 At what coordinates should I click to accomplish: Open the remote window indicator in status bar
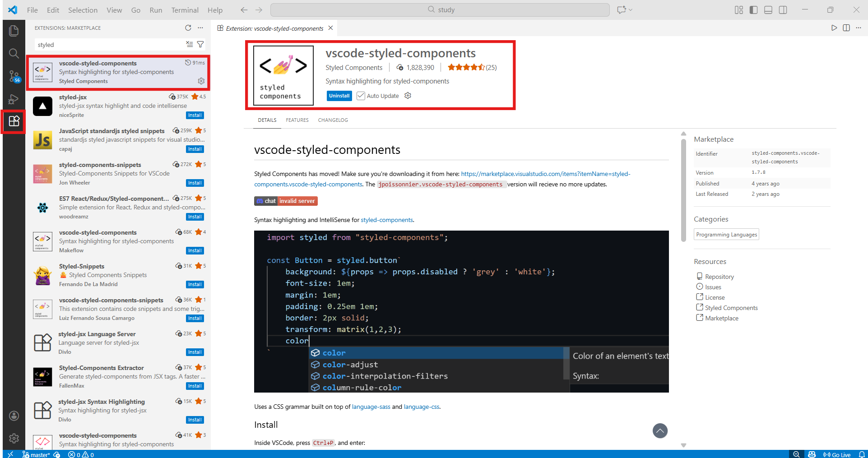(10, 454)
